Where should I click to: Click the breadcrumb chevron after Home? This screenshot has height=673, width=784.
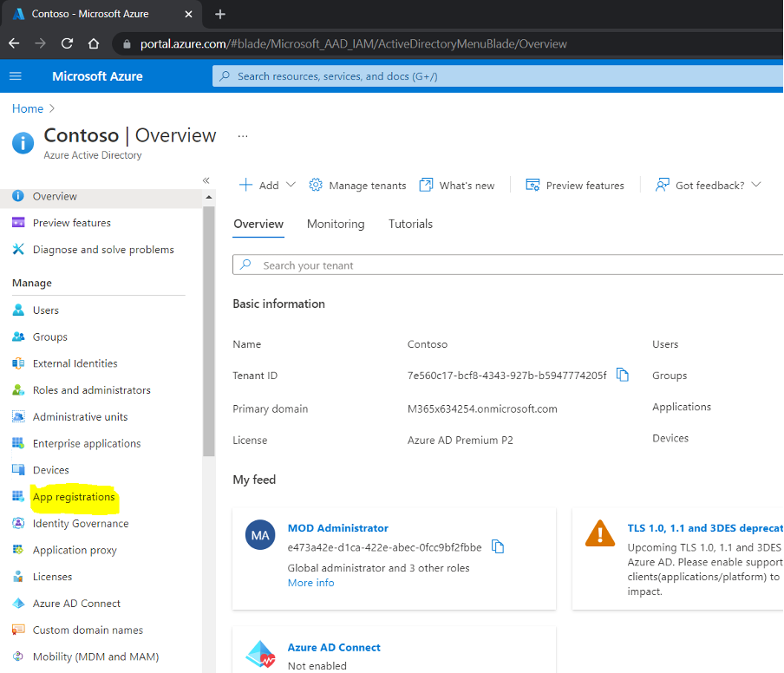(52, 108)
